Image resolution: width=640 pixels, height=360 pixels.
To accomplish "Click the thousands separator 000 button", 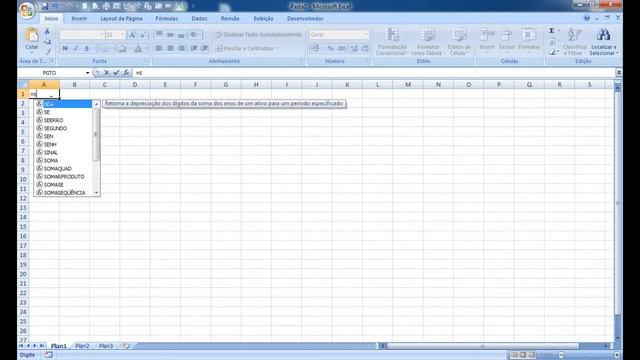I will tap(342, 49).
